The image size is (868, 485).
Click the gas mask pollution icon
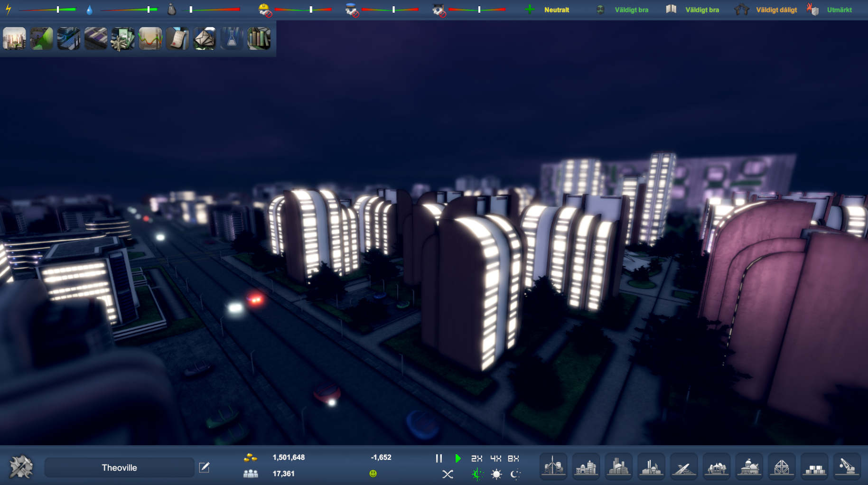coord(600,9)
